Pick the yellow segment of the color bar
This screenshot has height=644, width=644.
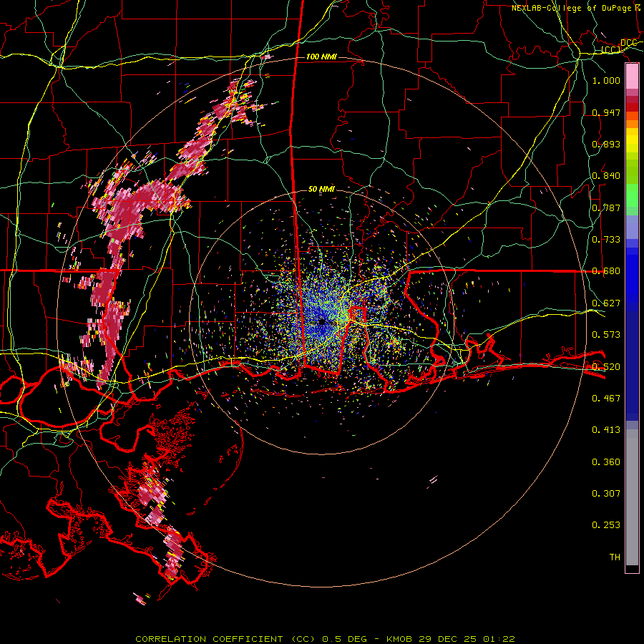point(632,140)
